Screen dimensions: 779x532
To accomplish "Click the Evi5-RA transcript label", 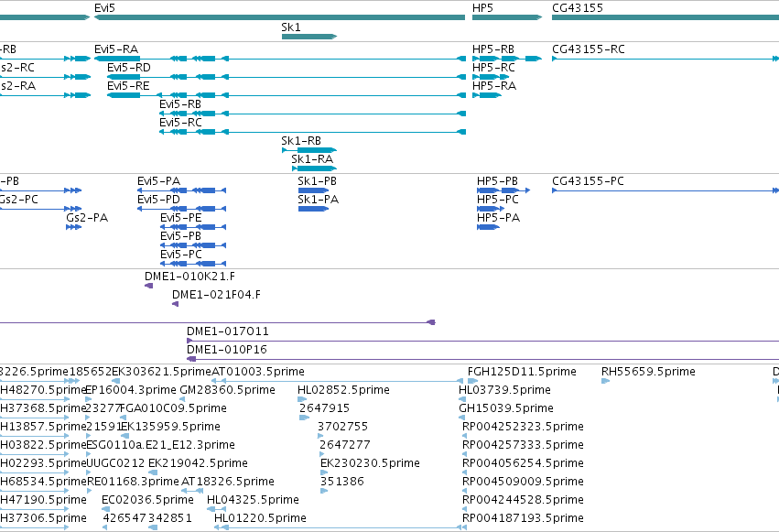I will (116, 49).
